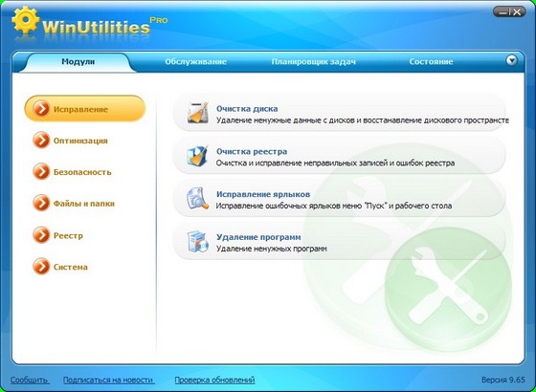Open the Очистка диска broom icon

198,113
